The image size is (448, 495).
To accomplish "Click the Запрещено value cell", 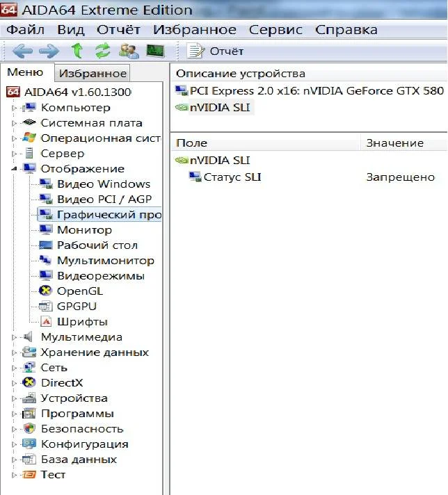I will coord(400,177).
